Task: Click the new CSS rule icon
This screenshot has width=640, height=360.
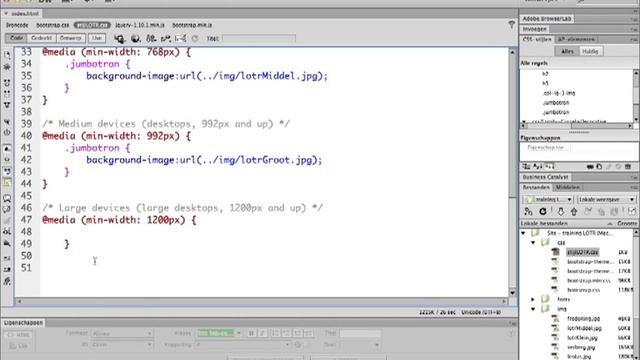Action: 599,167
